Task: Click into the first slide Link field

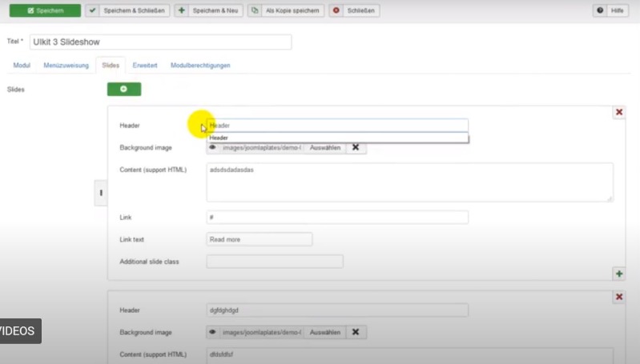Action: 336,218
